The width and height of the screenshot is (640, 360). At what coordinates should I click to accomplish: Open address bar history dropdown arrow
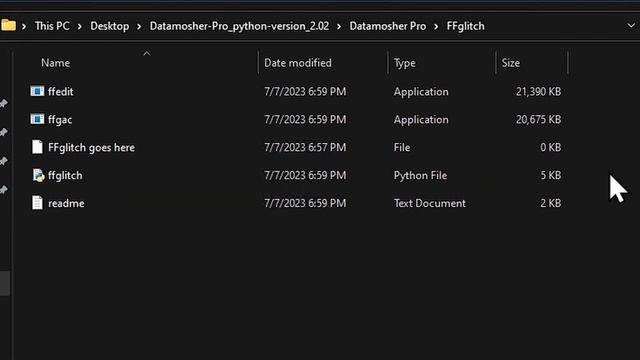(x=631, y=26)
